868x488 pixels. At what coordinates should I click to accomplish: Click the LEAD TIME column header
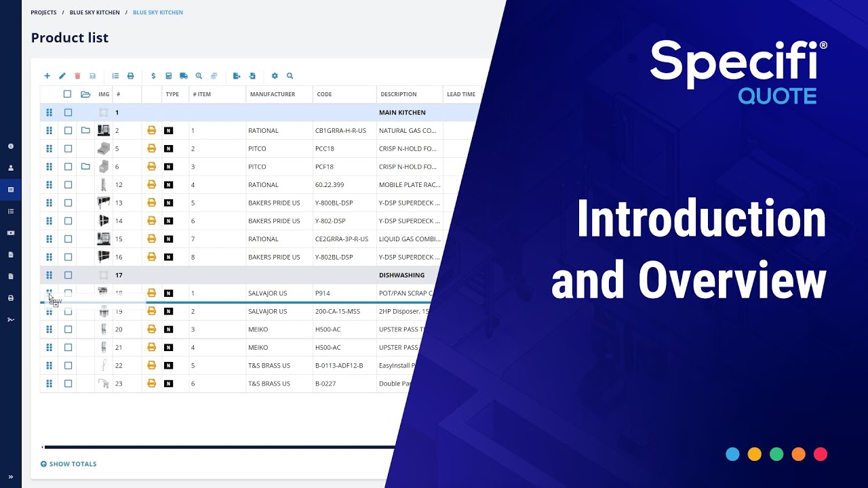point(461,94)
